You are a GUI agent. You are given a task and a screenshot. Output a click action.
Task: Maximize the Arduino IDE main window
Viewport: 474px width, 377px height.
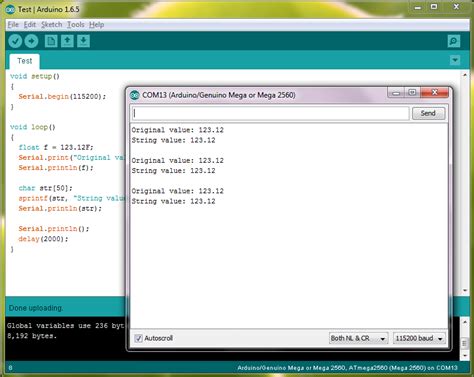pos(434,7)
